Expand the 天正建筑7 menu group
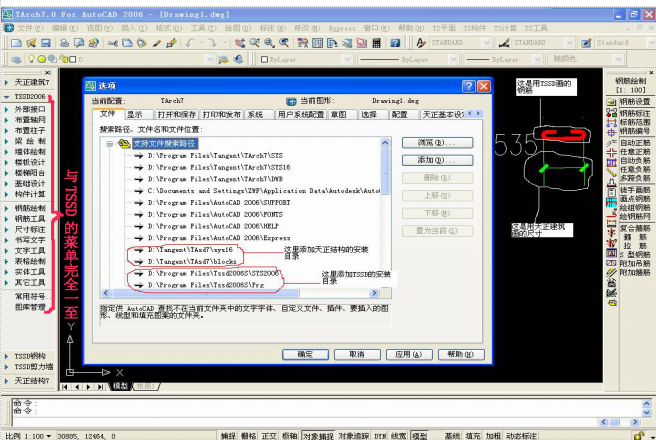Screen dimensions: 656x440 (x=7, y=82)
